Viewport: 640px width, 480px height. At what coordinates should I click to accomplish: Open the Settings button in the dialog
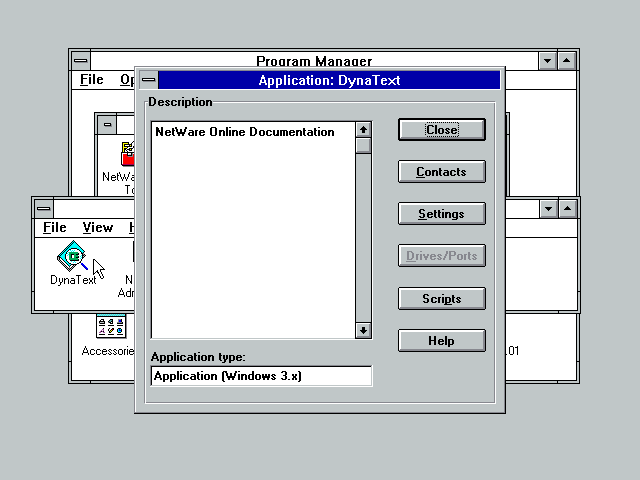click(442, 214)
